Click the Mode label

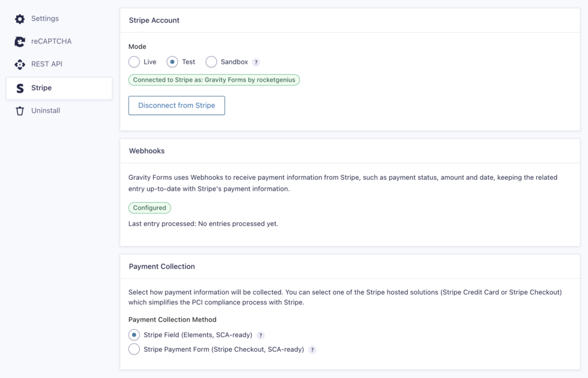coord(137,47)
